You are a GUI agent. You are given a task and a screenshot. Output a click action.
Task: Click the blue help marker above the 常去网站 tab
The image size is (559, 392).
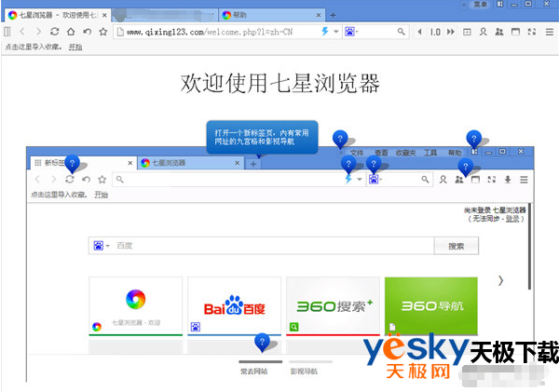tap(262, 342)
